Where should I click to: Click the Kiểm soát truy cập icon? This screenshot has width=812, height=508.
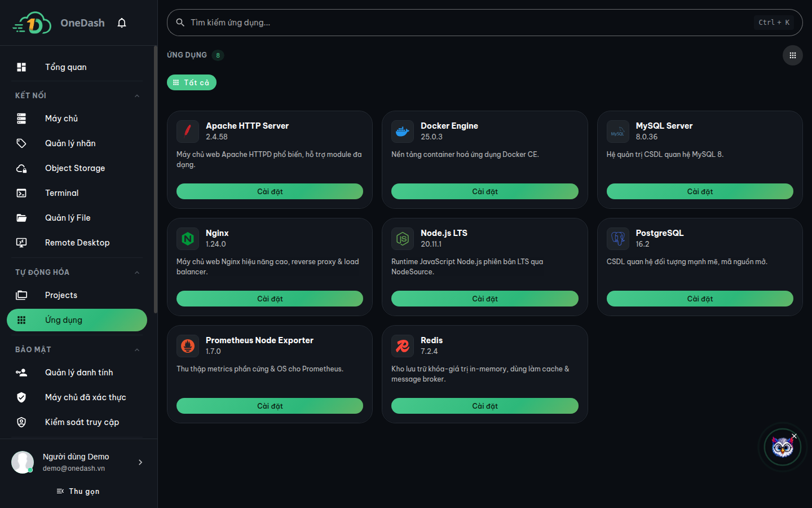point(21,422)
